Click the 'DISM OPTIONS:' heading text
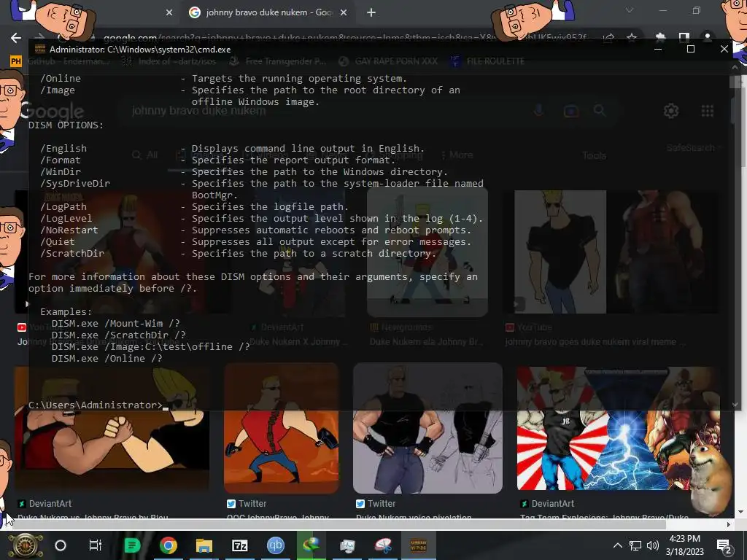The width and height of the screenshot is (747, 560). pos(66,125)
